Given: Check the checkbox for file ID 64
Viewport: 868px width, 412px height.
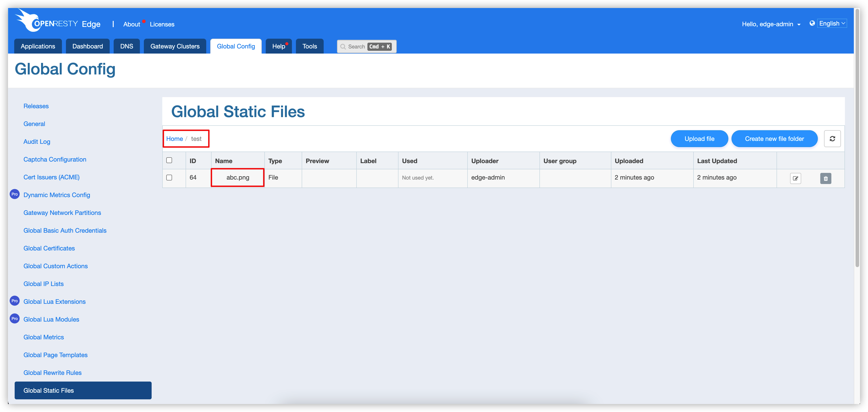Looking at the screenshot, I should click(x=169, y=178).
